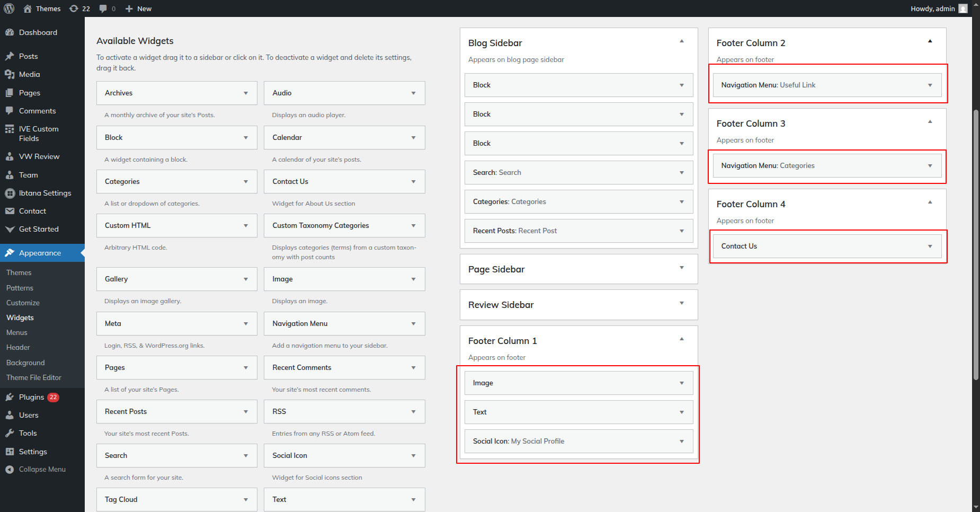This screenshot has width=980, height=512.
Task: Click the Settings icon in sidebar
Action: pyautogui.click(x=10, y=452)
